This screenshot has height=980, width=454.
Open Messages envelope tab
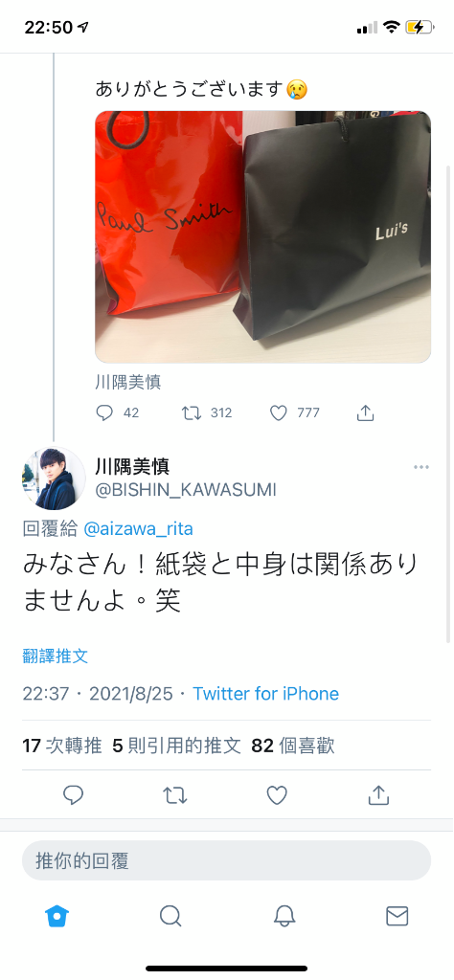point(397,916)
